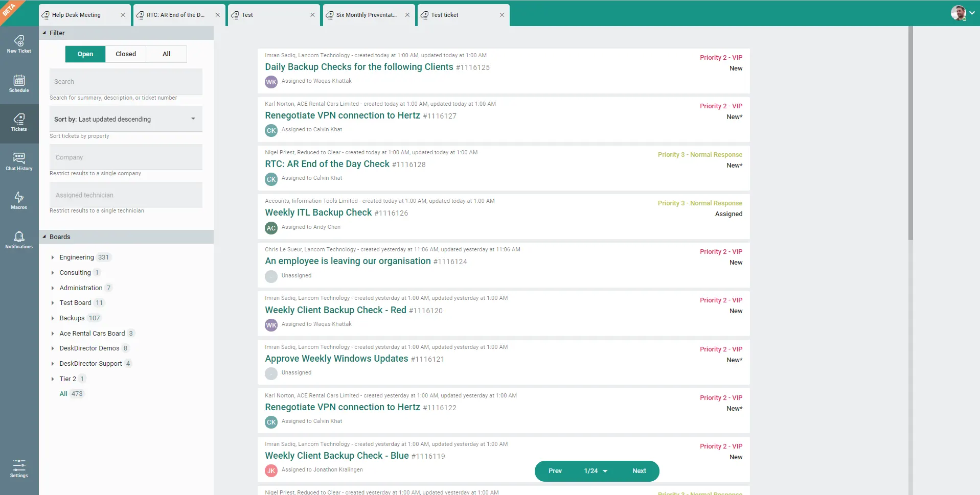The width and height of the screenshot is (980, 495).
Task: Click CK avatar on ticket #1116122
Action: pos(271,422)
